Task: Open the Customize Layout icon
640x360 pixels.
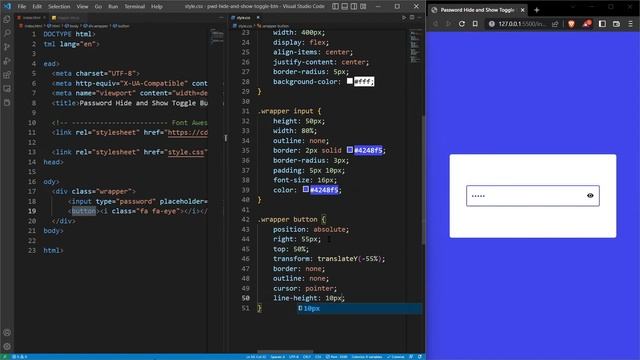Action: (363, 6)
